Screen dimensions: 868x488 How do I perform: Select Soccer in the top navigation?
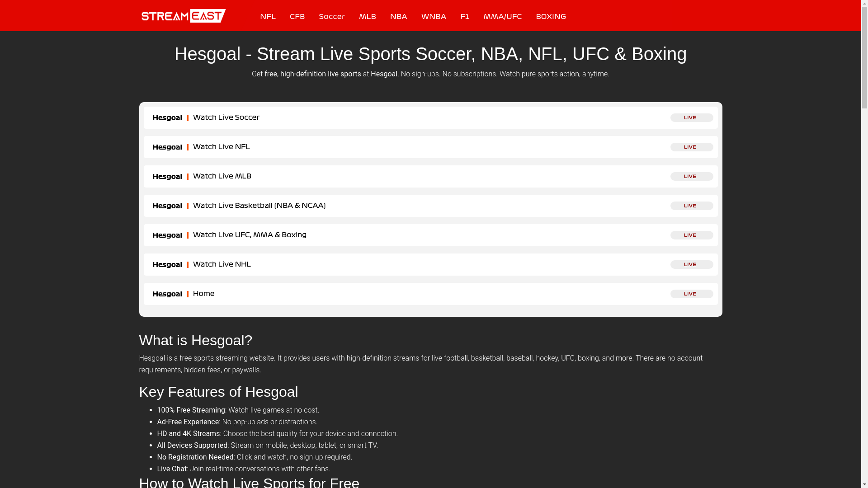[332, 16]
